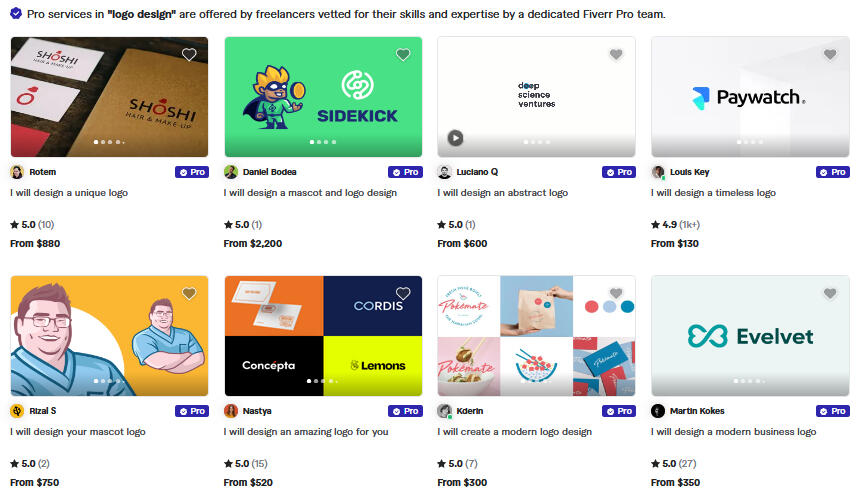Click Louis Key's profile picture

click(x=658, y=172)
